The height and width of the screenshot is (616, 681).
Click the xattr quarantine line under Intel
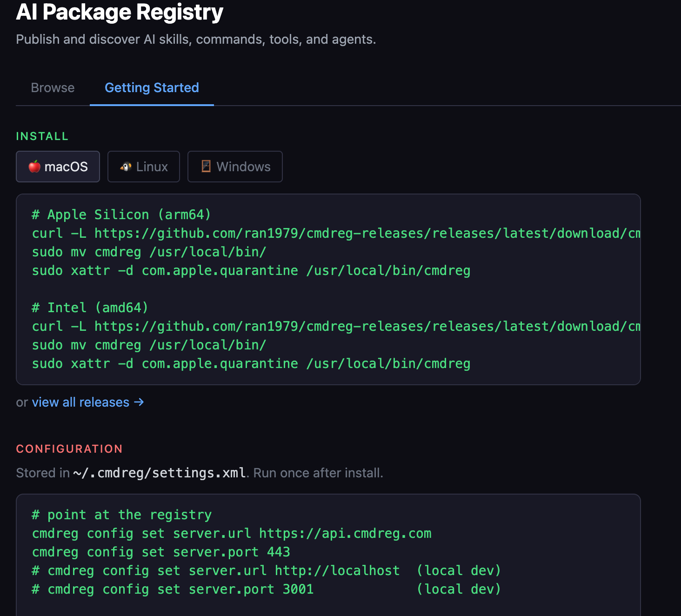[x=251, y=363]
